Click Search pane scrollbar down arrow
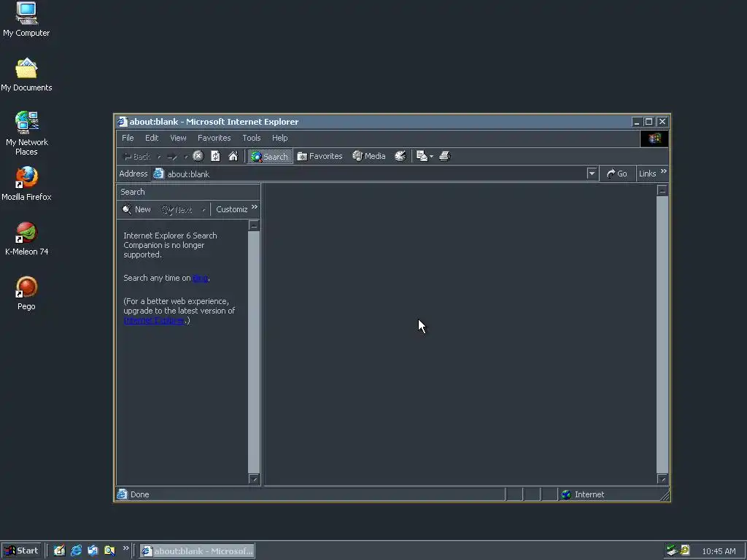This screenshot has height=560, width=747. click(x=253, y=479)
